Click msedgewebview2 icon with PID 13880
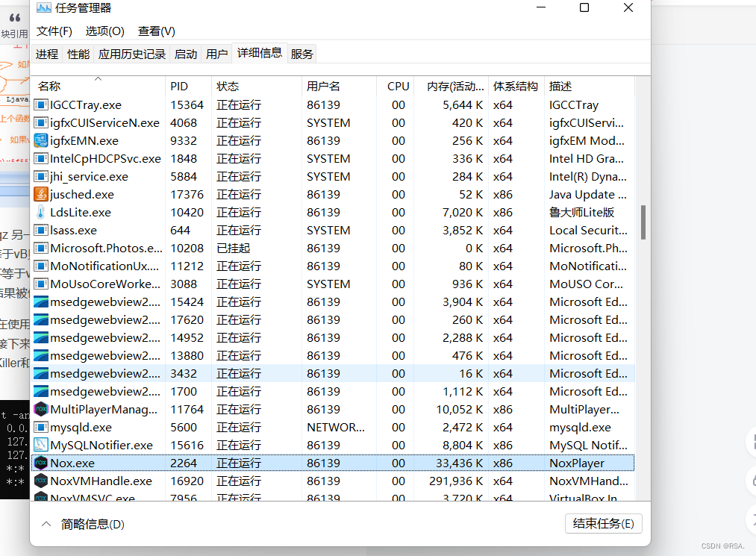The width and height of the screenshot is (756, 556). click(41, 355)
